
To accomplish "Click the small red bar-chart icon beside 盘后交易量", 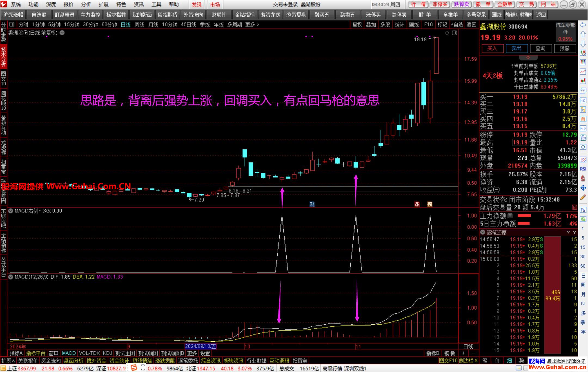I will click(574, 207).
